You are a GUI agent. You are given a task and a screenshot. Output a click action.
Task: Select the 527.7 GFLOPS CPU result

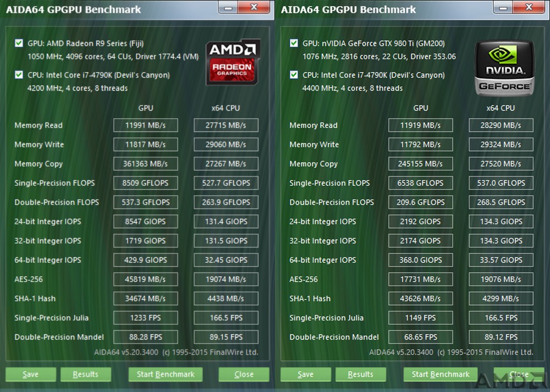pos(226,183)
